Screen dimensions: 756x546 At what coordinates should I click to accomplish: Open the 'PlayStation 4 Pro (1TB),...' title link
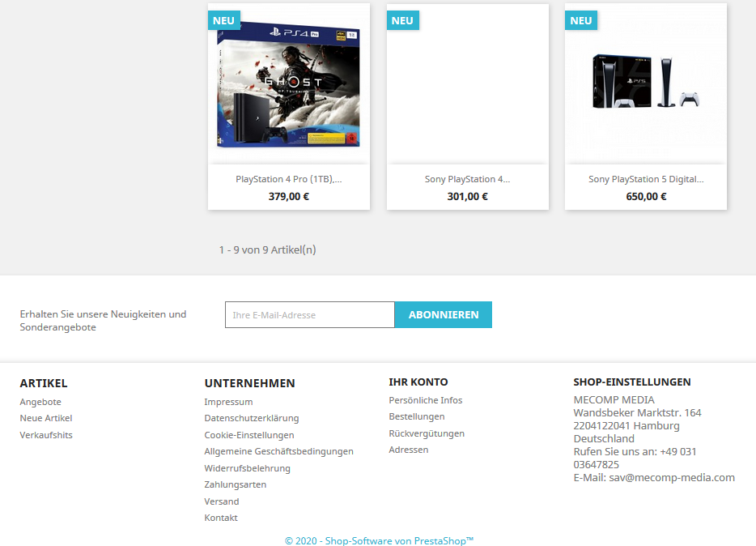click(x=289, y=179)
